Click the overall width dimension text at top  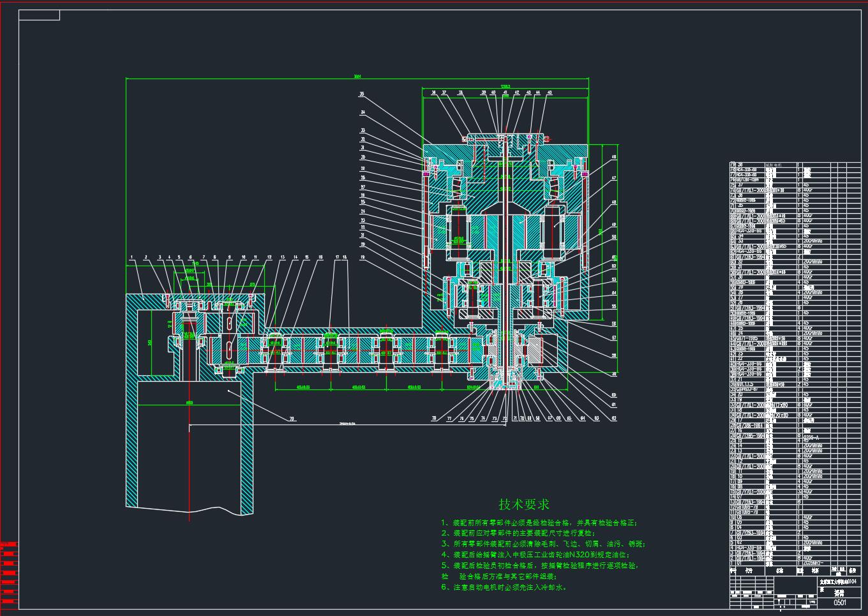357,77
